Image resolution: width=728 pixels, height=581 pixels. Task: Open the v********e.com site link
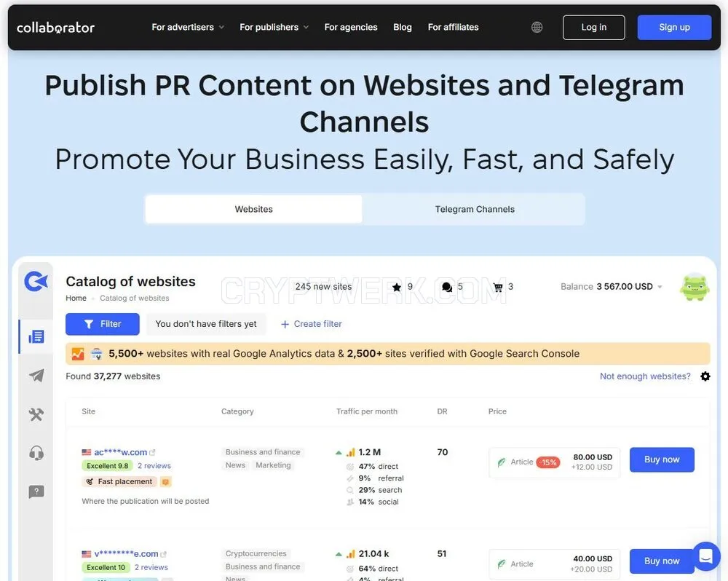point(126,553)
